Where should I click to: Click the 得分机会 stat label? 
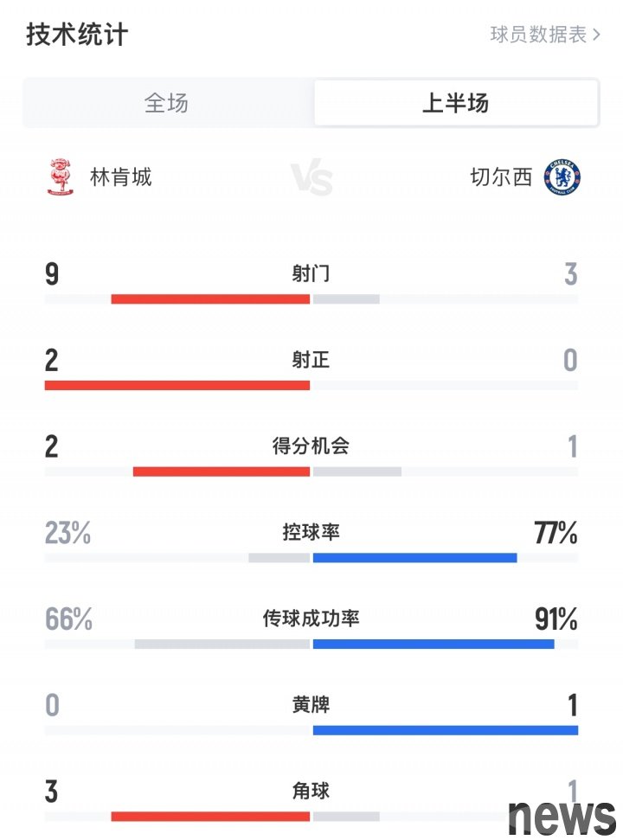(x=311, y=446)
